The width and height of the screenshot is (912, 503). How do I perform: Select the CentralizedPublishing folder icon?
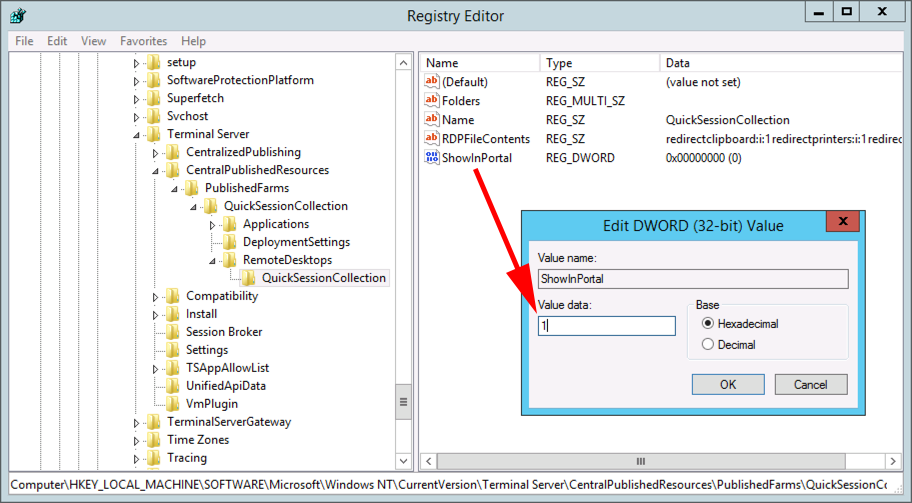(173, 152)
